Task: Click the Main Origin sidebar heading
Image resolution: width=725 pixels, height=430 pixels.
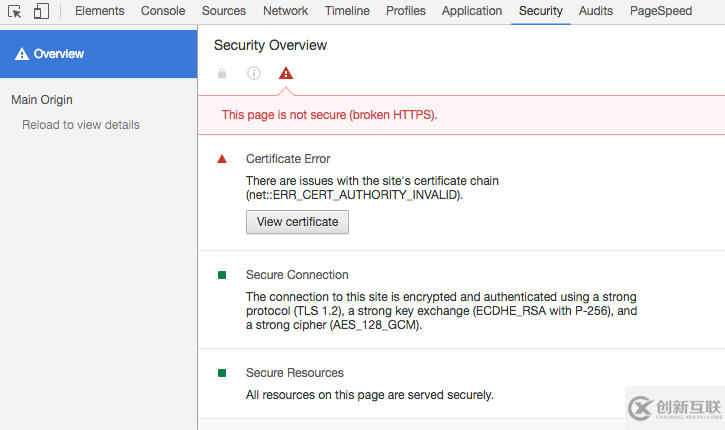Action: [42, 100]
